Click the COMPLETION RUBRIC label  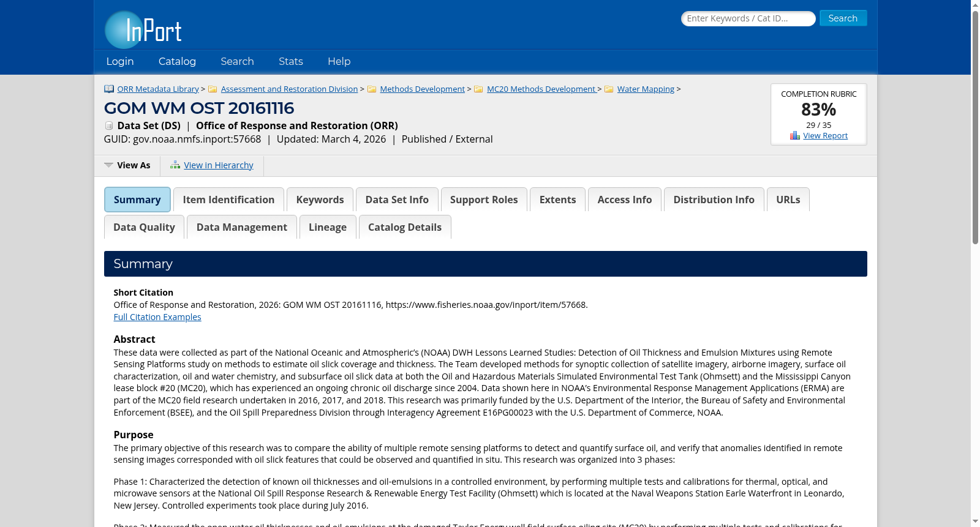click(x=819, y=94)
